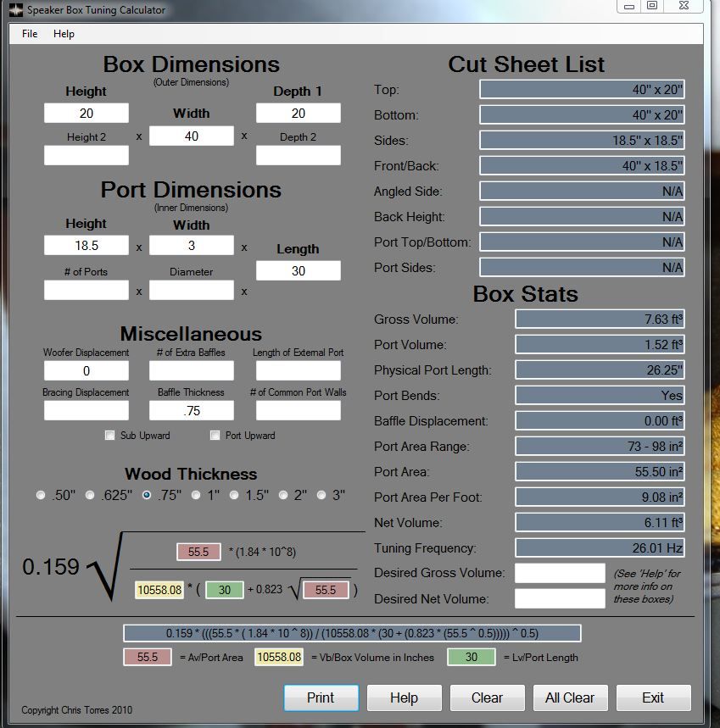Click the Desired Net Volume field
The image size is (720, 728).
[x=560, y=598]
